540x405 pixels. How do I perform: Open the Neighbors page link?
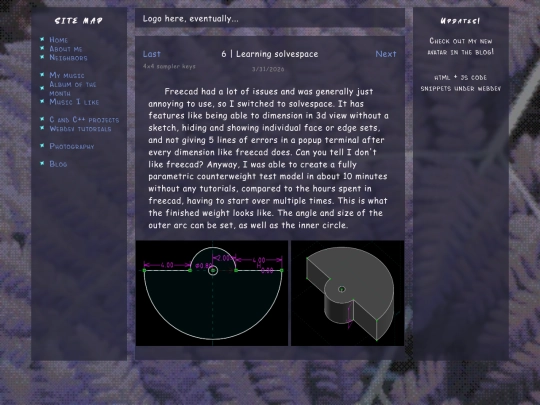click(68, 58)
